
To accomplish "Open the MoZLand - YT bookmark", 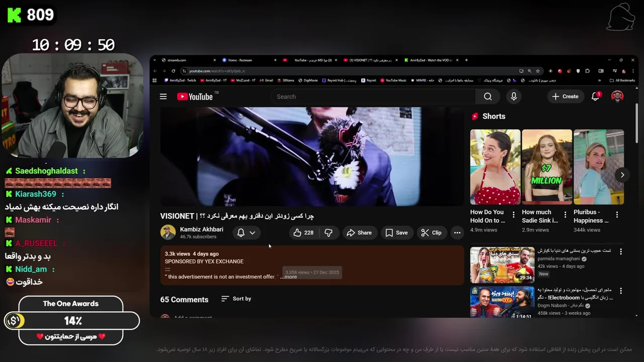I will pyautogui.click(x=243, y=80).
